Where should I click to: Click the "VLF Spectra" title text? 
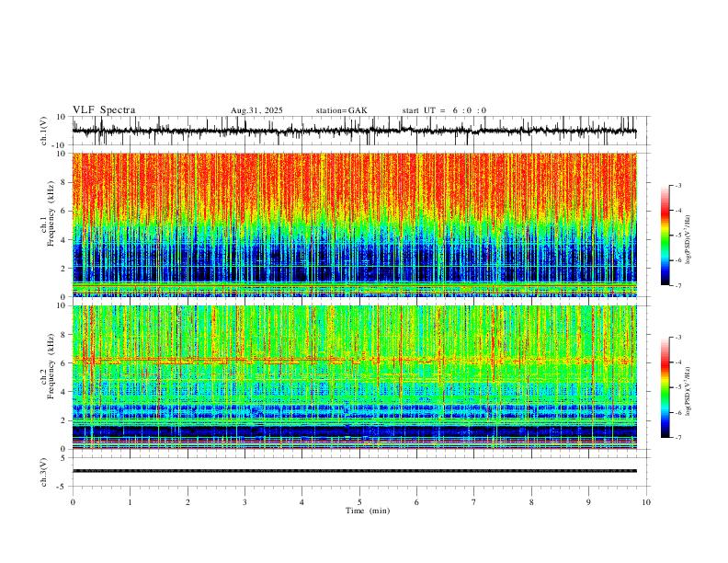click(x=104, y=110)
